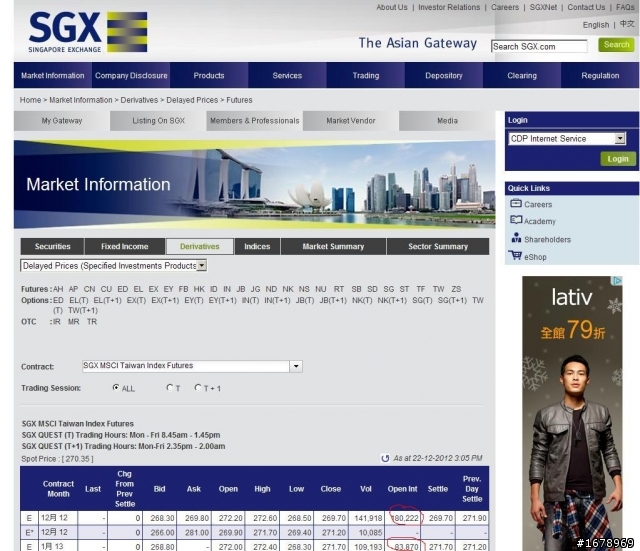Screen dimensions: 640x551
Task: Click the NK(T) options symbol link
Action: pyautogui.click(x=362, y=300)
